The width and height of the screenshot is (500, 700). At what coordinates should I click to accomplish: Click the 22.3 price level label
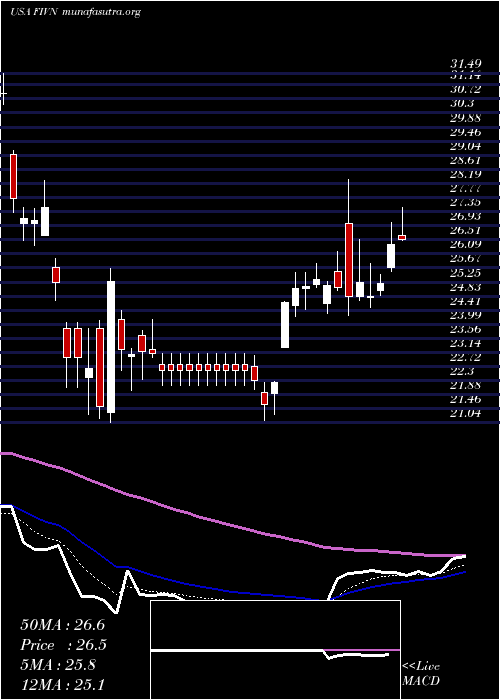(462, 372)
